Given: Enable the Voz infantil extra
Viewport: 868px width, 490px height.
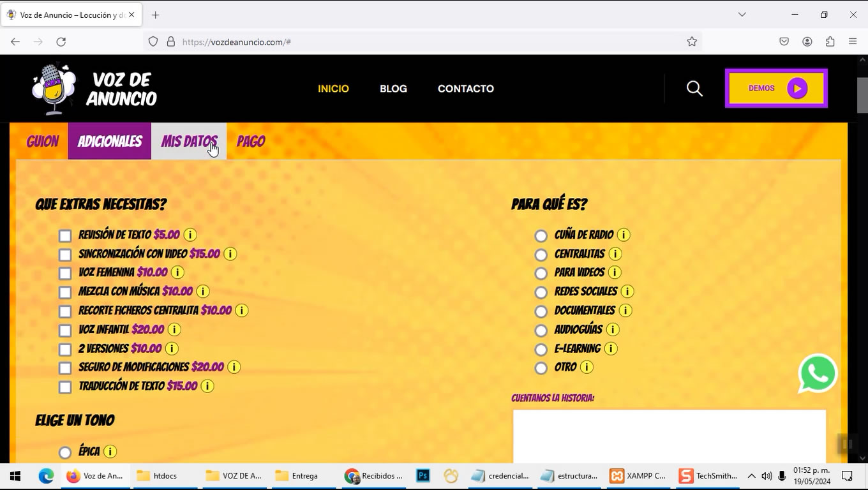Looking at the screenshot, I should pyautogui.click(x=65, y=330).
